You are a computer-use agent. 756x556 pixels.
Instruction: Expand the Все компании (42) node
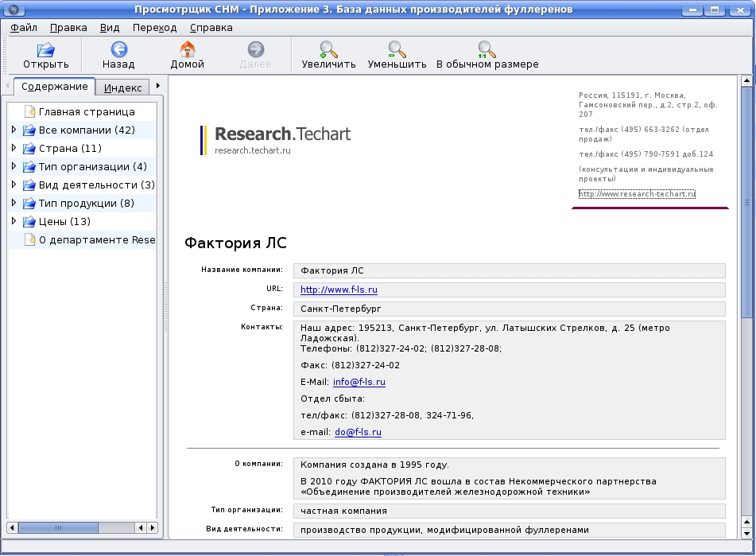pyautogui.click(x=14, y=129)
